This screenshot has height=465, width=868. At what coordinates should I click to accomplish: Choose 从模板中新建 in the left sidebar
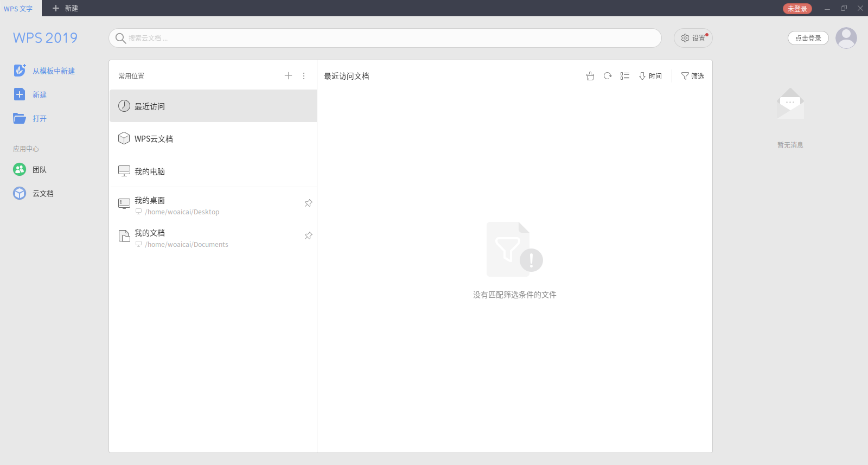(44, 71)
